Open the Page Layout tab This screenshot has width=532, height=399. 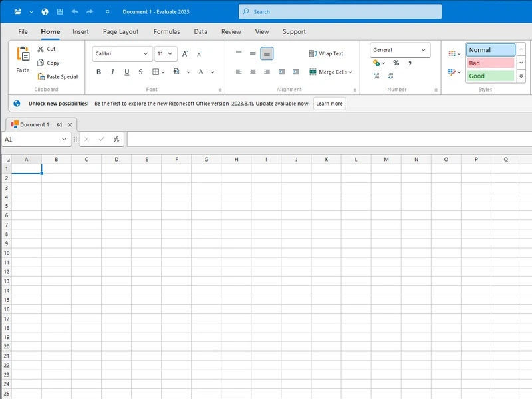pos(120,31)
